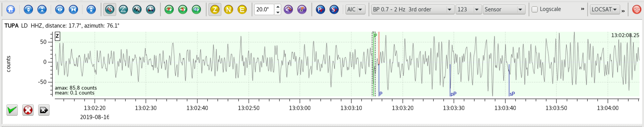Open the AIC picker dropdown
The image size is (644, 127).
point(355,9)
